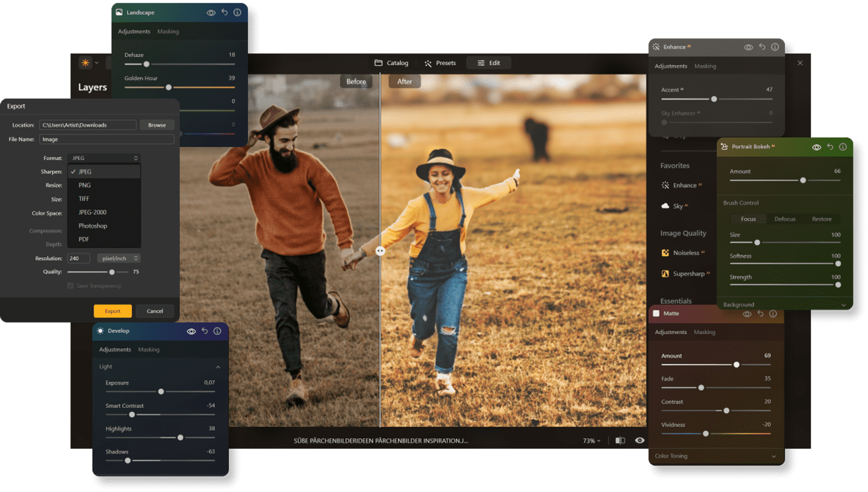Click the Golden Hour slider handle
This screenshot has height=492, width=868.
coord(168,87)
